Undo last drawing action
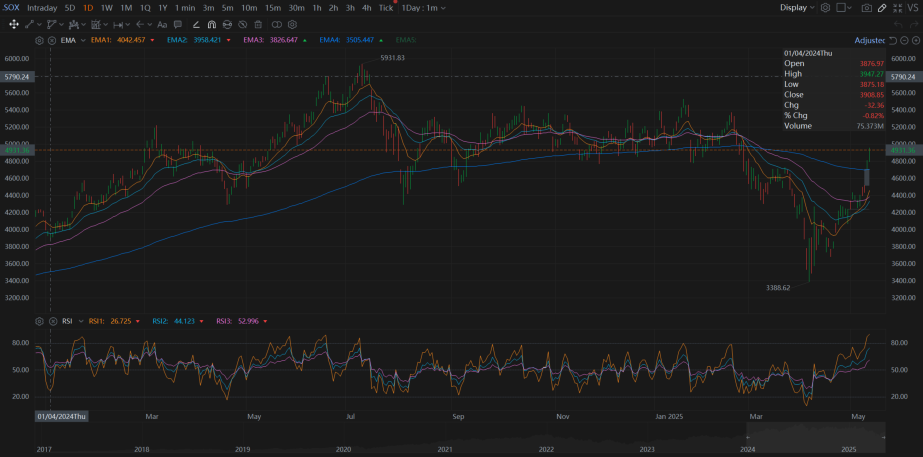This screenshot has height=457, width=923. click(x=898, y=24)
